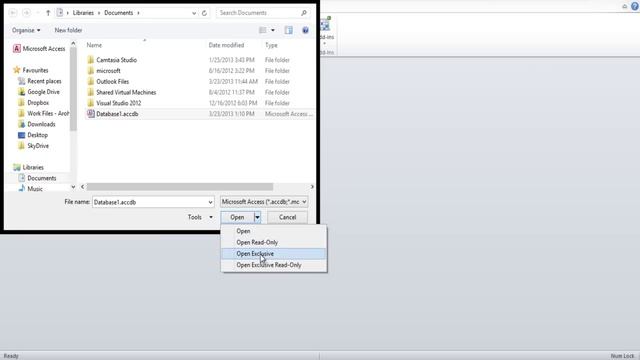Click Visual Studio 2012 folder icon
The height and width of the screenshot is (360, 640).
point(91,103)
